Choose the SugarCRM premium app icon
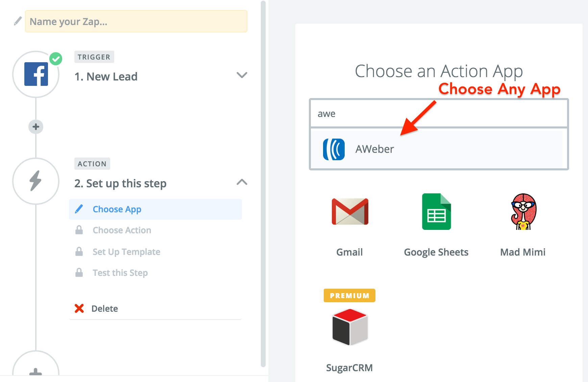Image resolution: width=588 pixels, height=382 pixels. (350, 327)
